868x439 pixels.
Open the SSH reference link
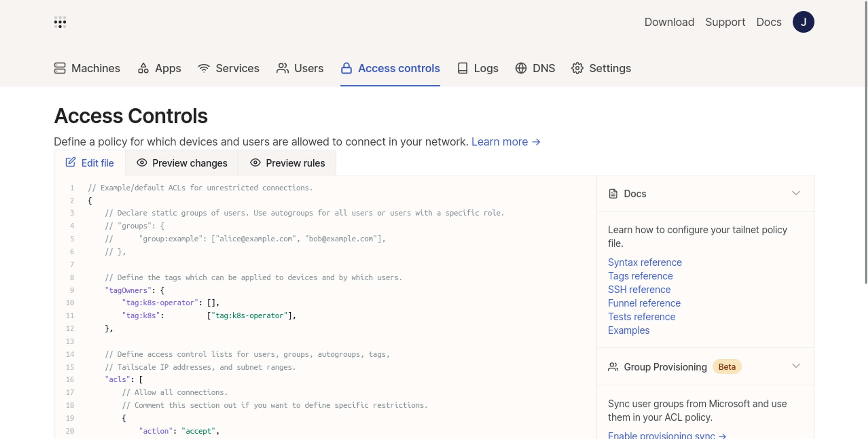pyautogui.click(x=639, y=290)
